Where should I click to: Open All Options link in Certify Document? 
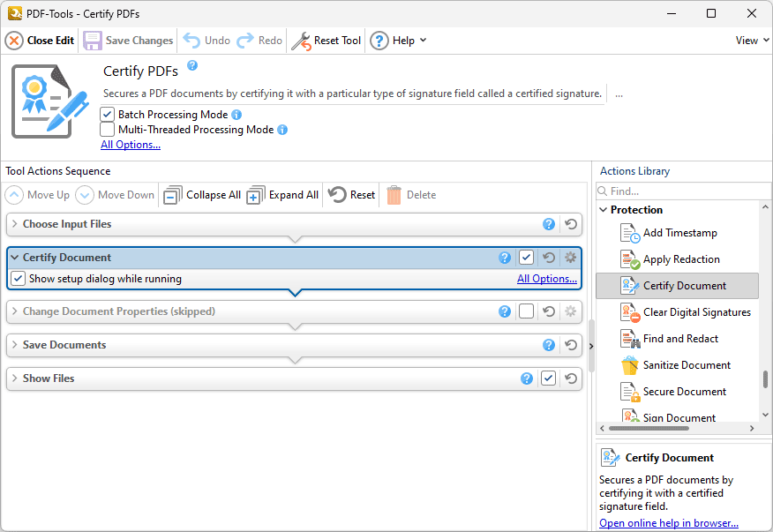tap(547, 279)
